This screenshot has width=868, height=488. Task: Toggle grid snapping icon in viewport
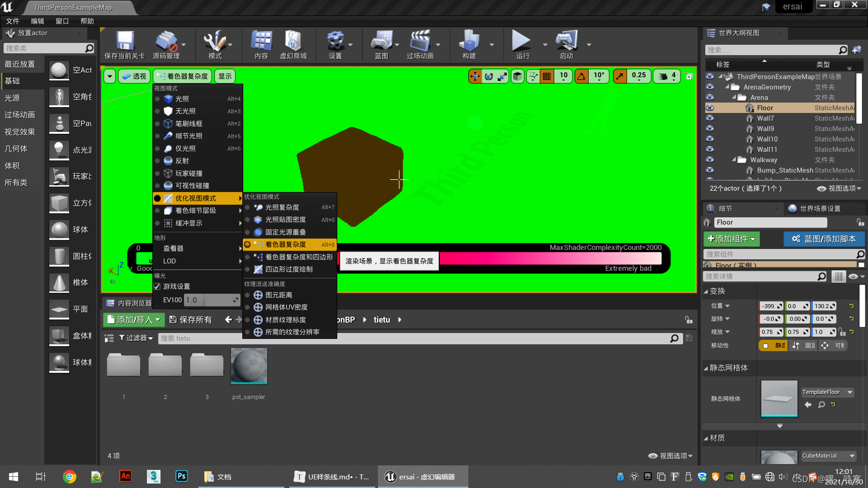(547, 76)
